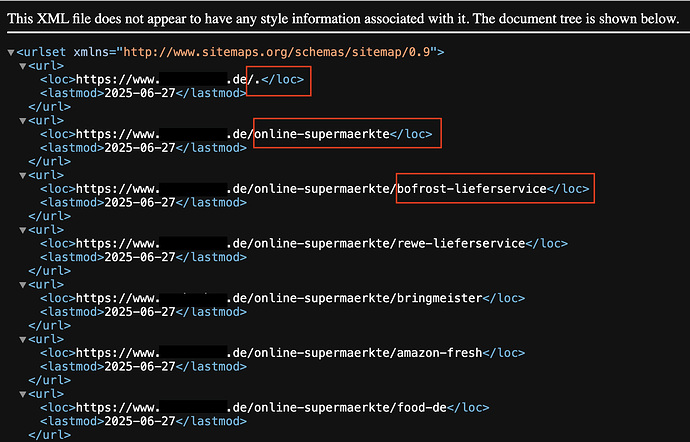
Task: Collapse the url node for amazon-fresh
Action: [22, 339]
